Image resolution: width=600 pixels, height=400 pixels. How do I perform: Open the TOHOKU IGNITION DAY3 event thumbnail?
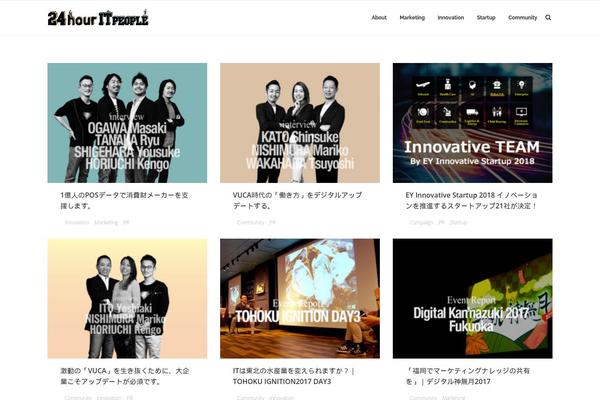300,299
